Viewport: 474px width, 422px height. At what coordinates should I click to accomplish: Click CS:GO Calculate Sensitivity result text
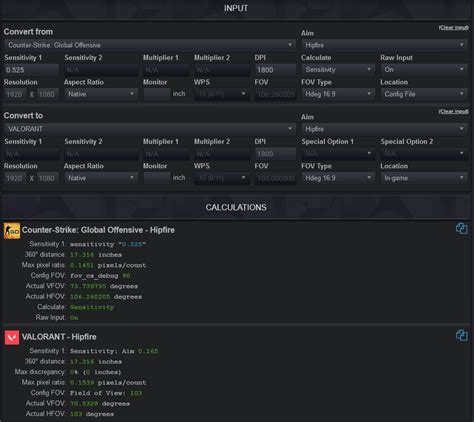(x=92, y=307)
